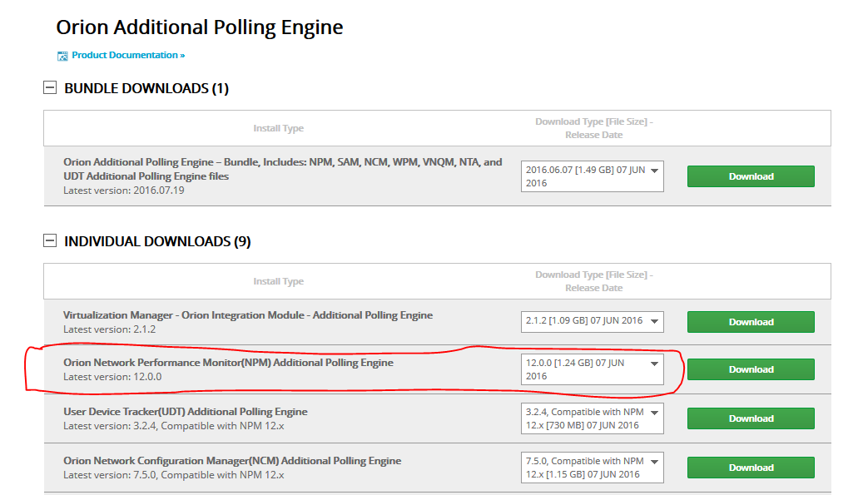Click the 'Latest version: 2016.07.19' text
Screen dimensions: 868x495
[123, 190]
